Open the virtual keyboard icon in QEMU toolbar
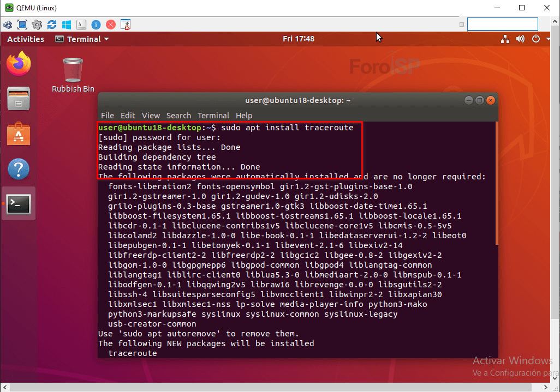The height and width of the screenshot is (392, 560). 81,25
